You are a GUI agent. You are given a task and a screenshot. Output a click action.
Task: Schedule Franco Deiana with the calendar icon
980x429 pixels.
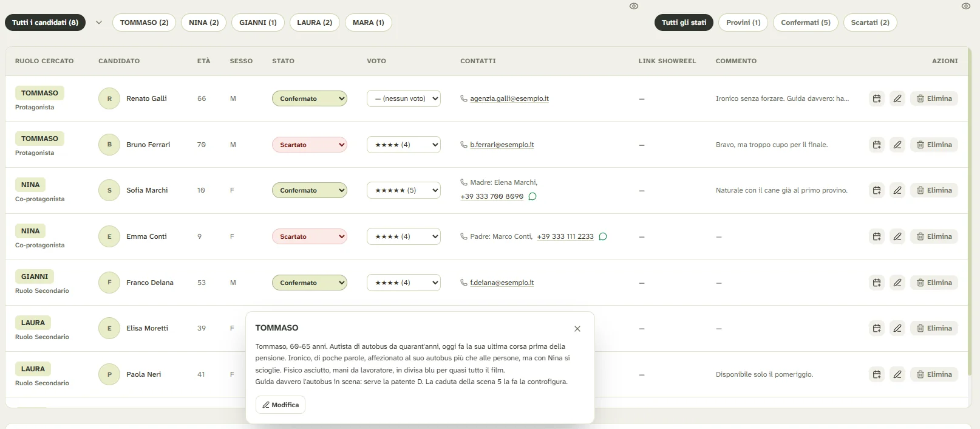876,283
